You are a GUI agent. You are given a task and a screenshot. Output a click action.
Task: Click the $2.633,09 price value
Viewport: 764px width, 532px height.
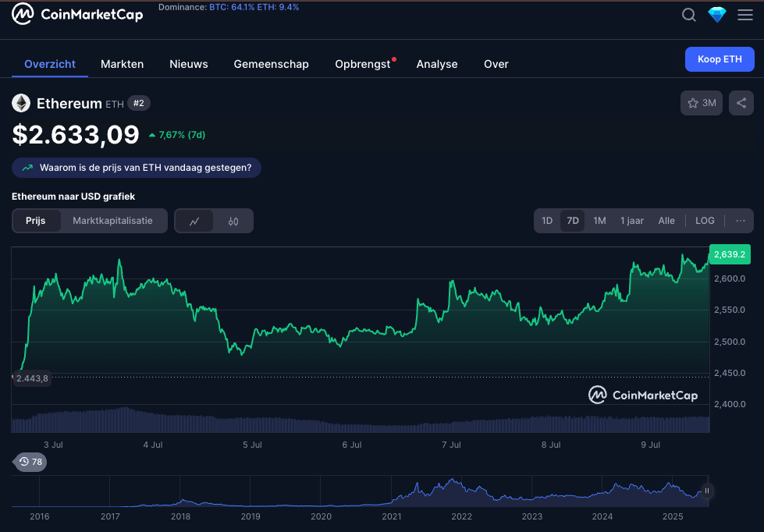pos(76,134)
